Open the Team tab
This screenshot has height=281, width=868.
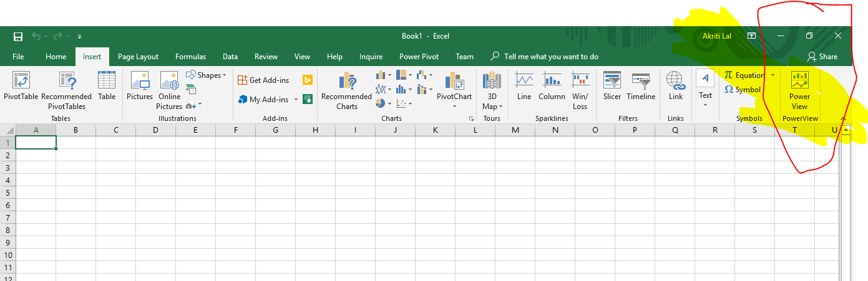pyautogui.click(x=464, y=57)
